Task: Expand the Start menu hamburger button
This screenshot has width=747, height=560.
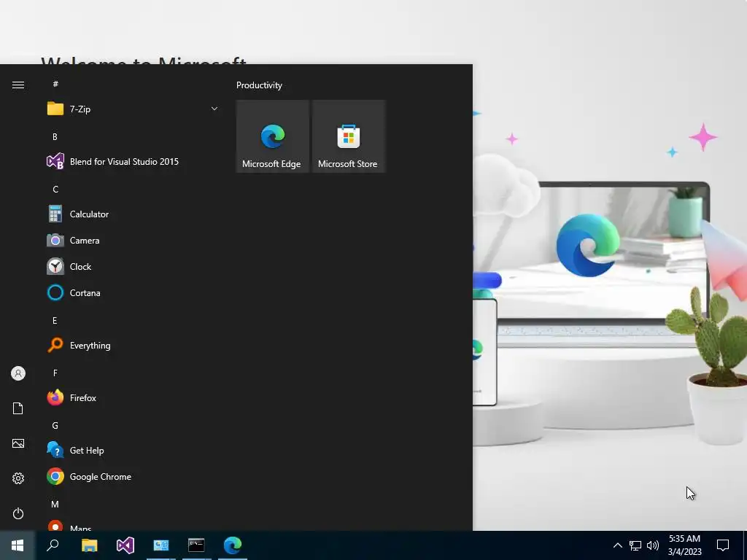Action: tap(18, 85)
